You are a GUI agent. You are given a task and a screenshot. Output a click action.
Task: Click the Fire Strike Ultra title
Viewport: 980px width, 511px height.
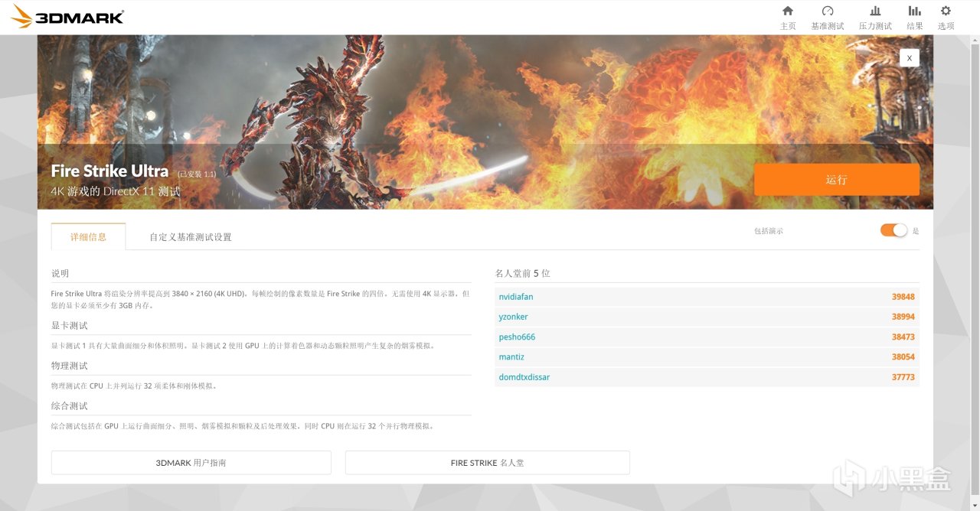coord(109,171)
